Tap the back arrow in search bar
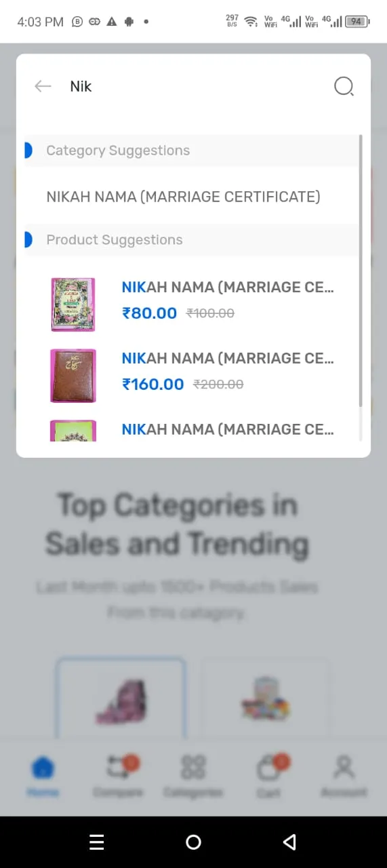Viewport: 387px width, 868px height. click(43, 86)
